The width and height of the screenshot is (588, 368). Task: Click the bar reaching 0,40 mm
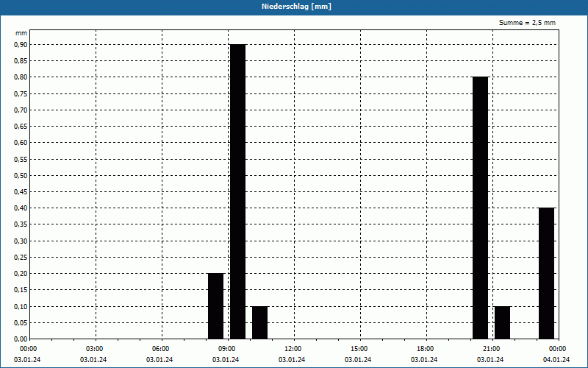546,273
